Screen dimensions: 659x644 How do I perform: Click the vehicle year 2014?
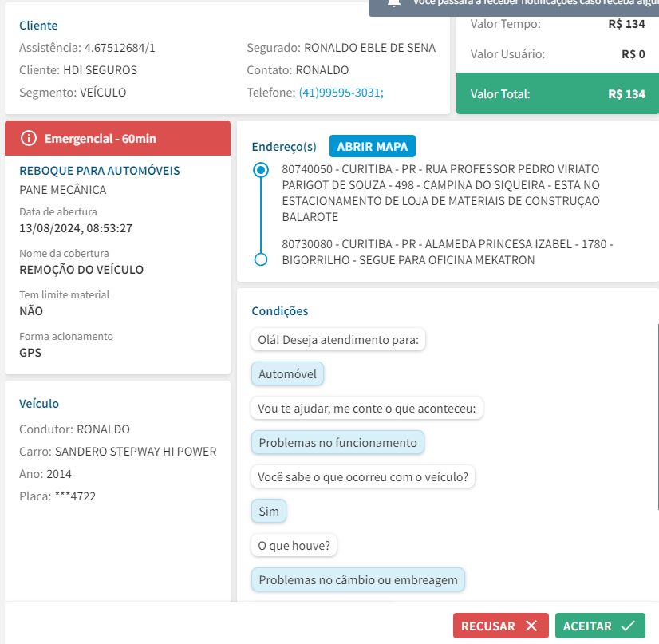[x=59, y=474]
